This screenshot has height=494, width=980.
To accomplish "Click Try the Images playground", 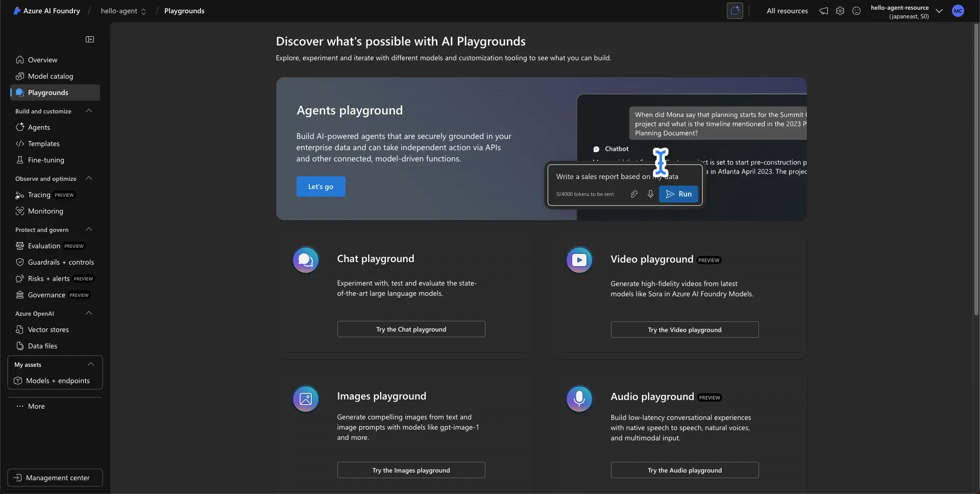I will (x=411, y=471).
